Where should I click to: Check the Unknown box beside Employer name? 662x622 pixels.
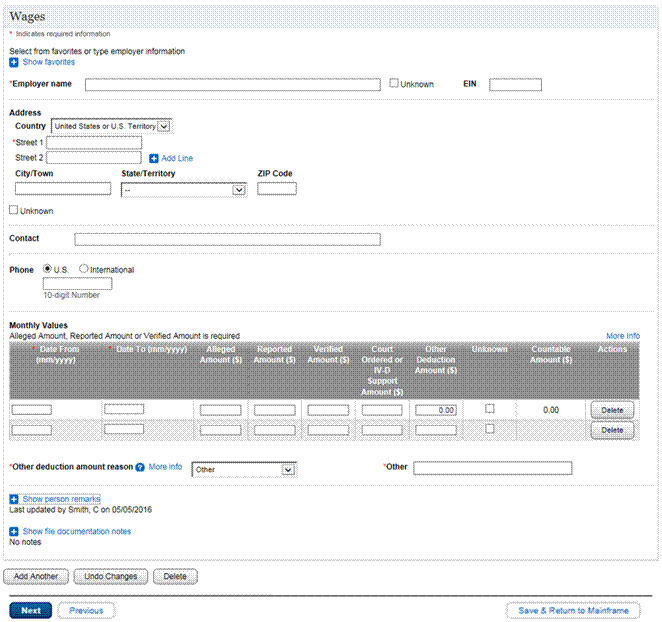pos(394,84)
